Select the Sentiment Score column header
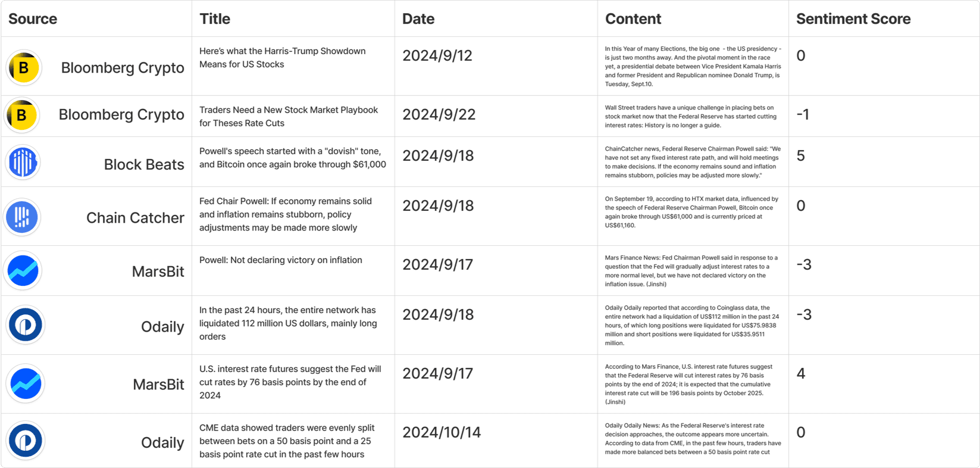980x468 pixels. click(853, 19)
